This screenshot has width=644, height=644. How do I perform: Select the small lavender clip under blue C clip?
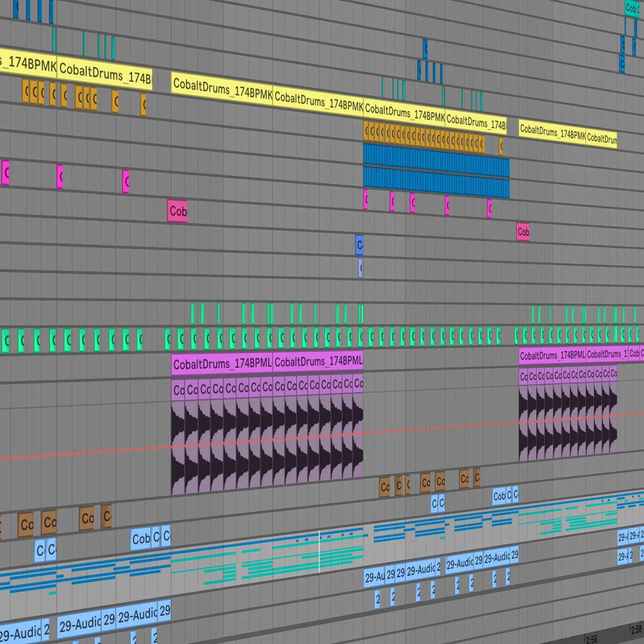pyautogui.click(x=360, y=268)
